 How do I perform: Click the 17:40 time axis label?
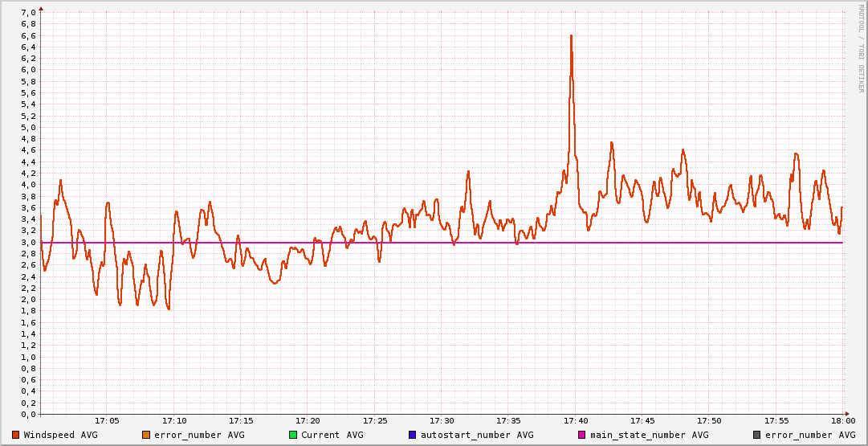(x=575, y=421)
